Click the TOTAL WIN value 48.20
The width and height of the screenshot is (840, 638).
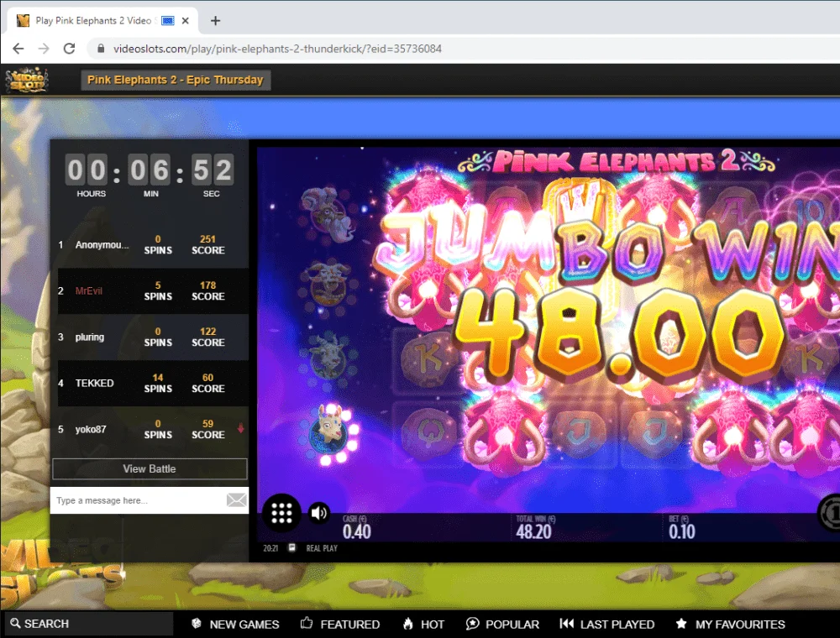(x=533, y=531)
